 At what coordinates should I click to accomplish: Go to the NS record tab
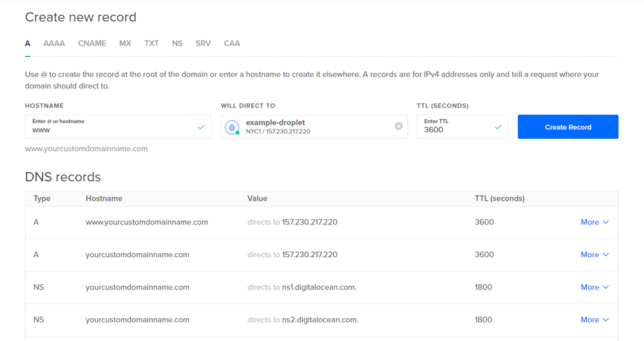177,44
